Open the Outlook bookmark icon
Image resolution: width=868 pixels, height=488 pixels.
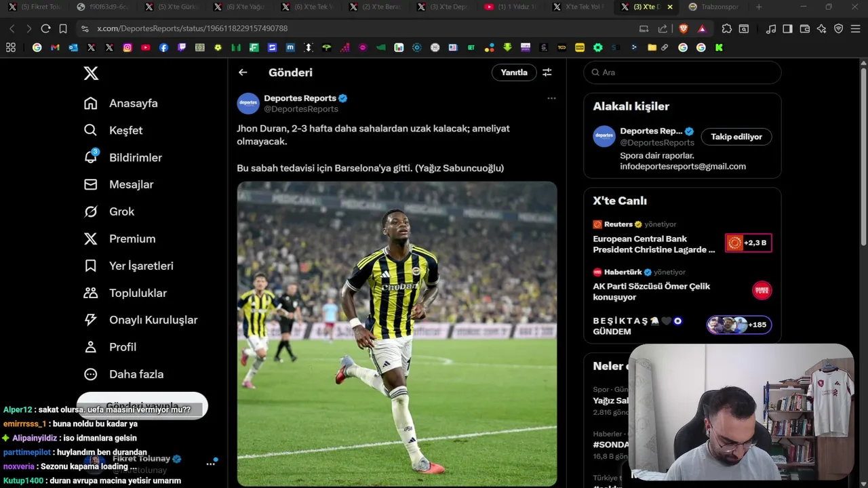click(73, 47)
